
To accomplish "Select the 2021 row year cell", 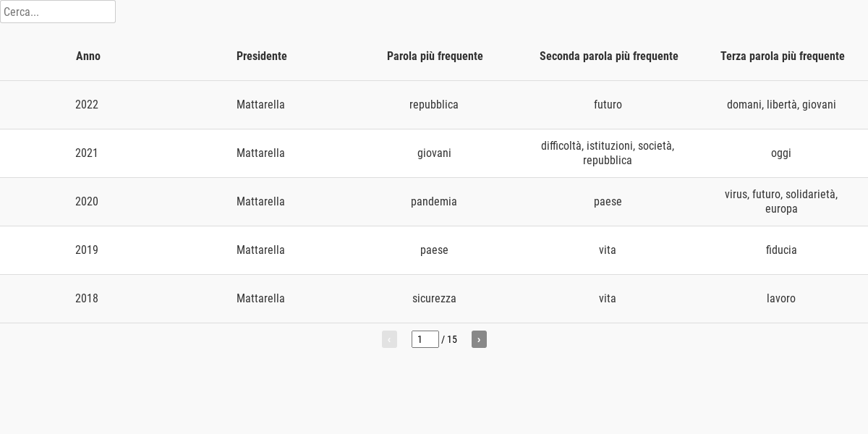I will 87,153.
